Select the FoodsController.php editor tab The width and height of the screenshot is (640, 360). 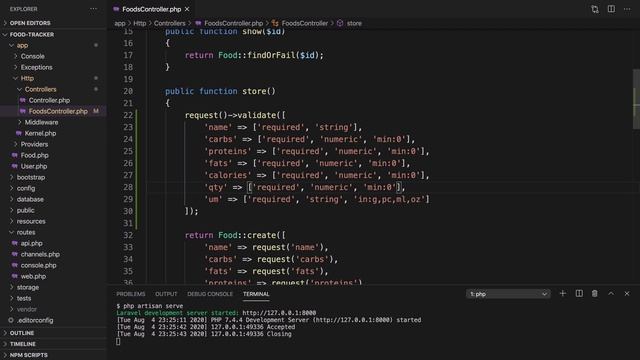pyautogui.click(x=151, y=9)
